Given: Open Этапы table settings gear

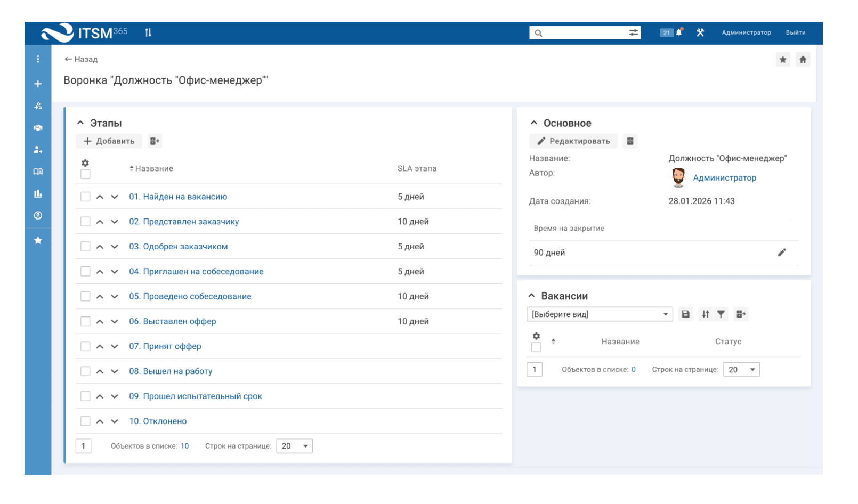Looking at the screenshot, I should [x=85, y=163].
